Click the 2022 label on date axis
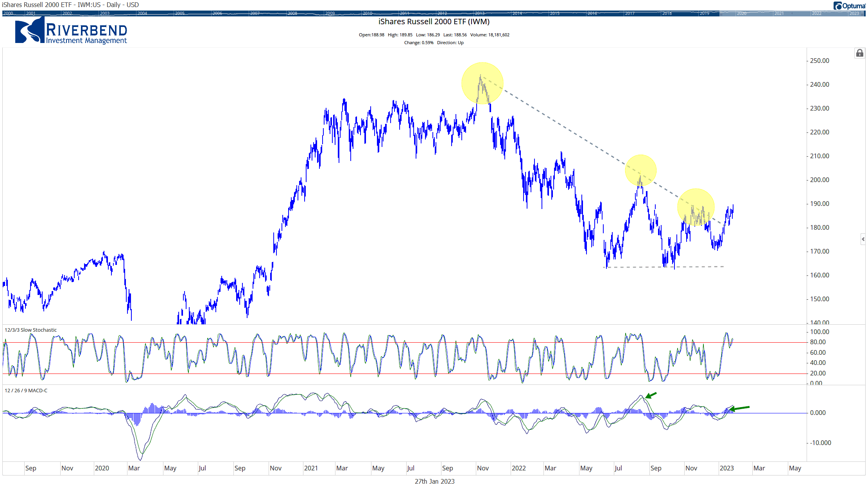Image resolution: width=868 pixels, height=488 pixels. click(x=519, y=468)
